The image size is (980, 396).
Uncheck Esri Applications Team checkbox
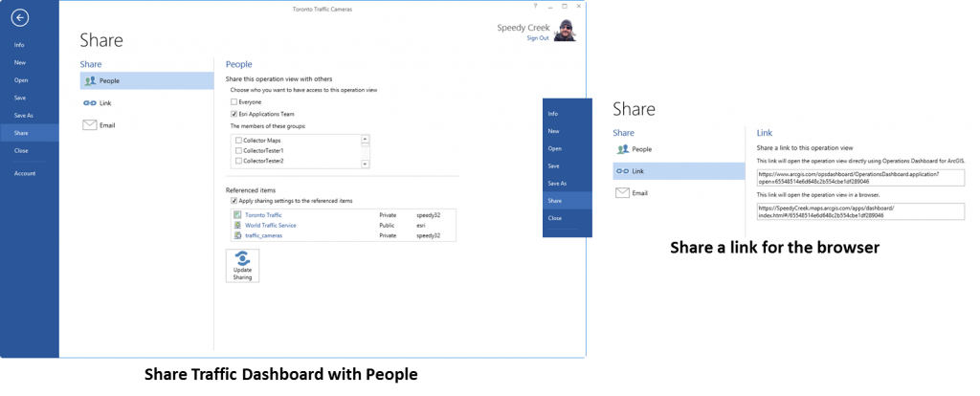(x=234, y=114)
